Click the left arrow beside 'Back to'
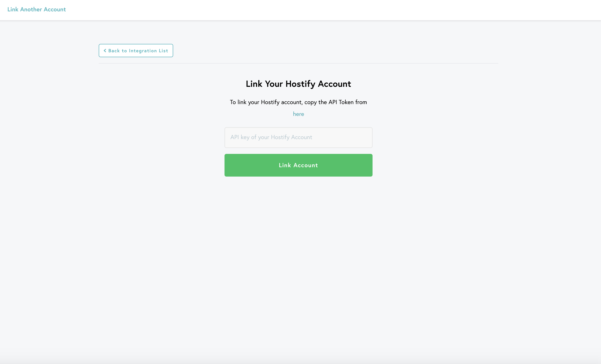This screenshot has height=364, width=601. (105, 51)
